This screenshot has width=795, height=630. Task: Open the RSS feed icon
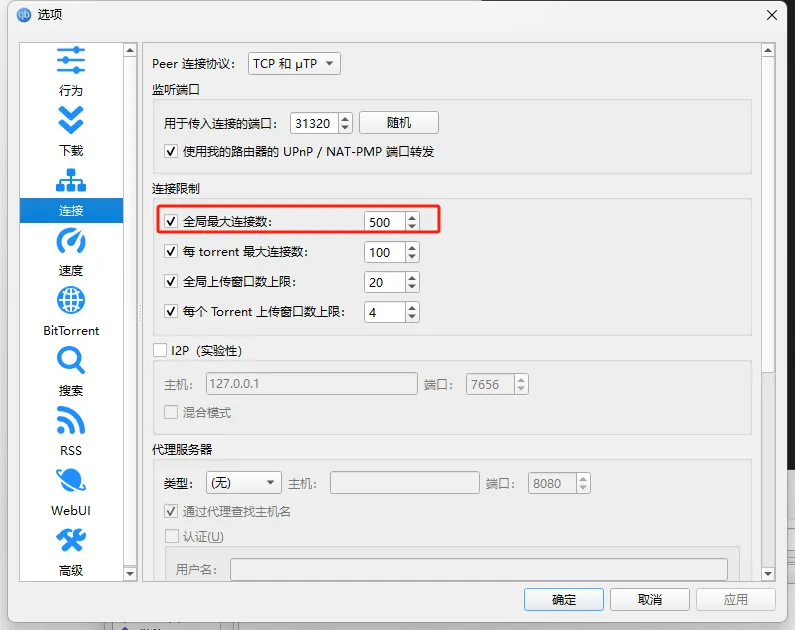[x=71, y=420]
